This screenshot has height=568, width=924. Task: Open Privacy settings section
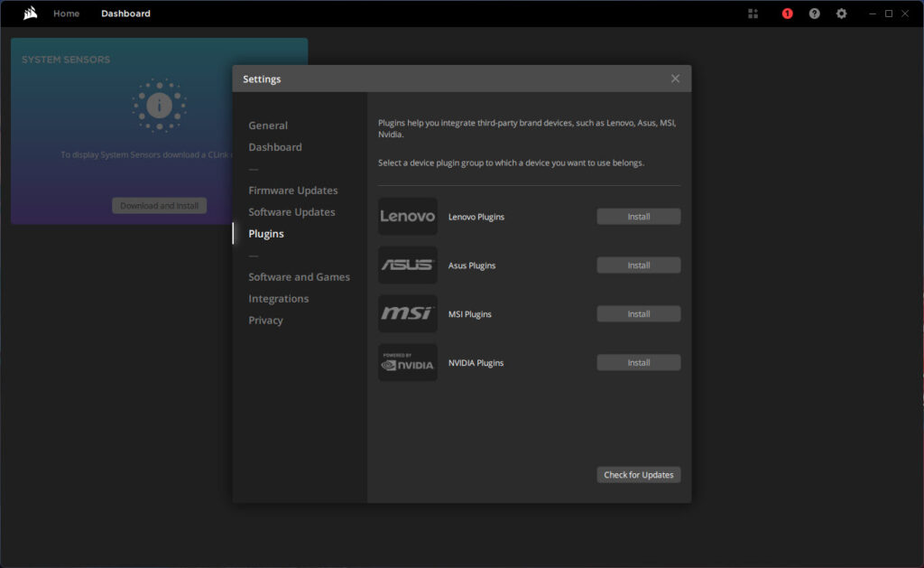266,321
